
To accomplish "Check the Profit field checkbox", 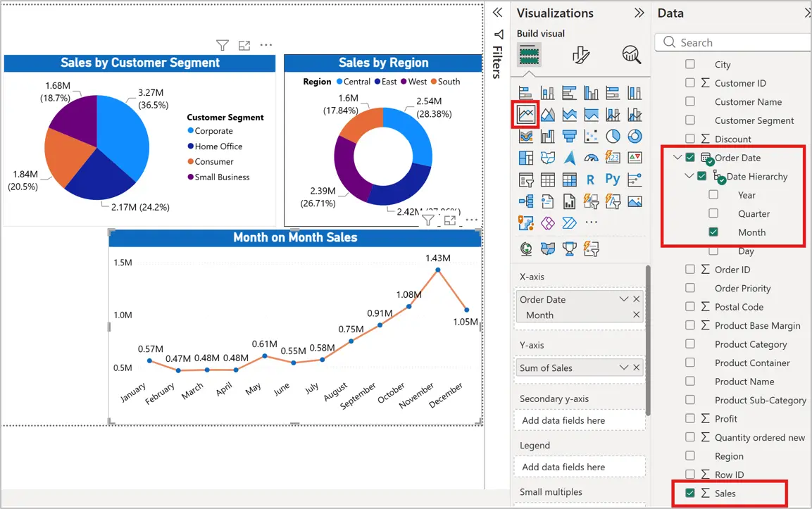I will [x=689, y=418].
